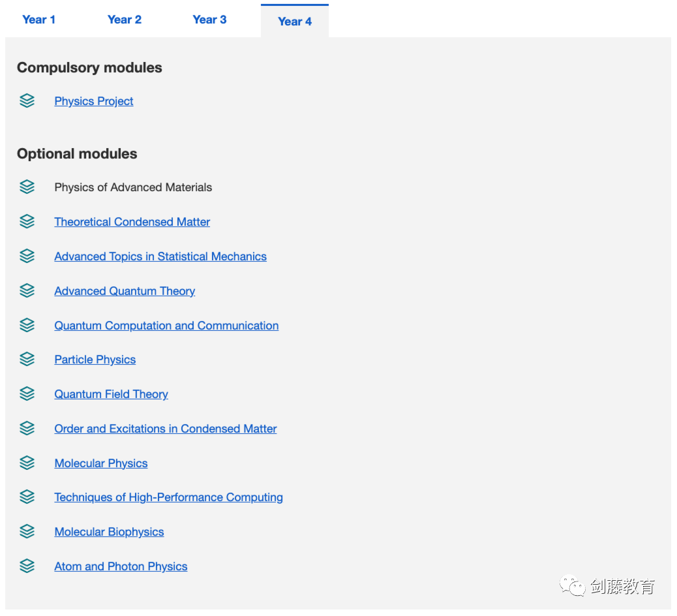Click the module icon beside Theoretical Condensed Matter
Image resolution: width=677 pixels, height=616 pixels.
[27, 222]
